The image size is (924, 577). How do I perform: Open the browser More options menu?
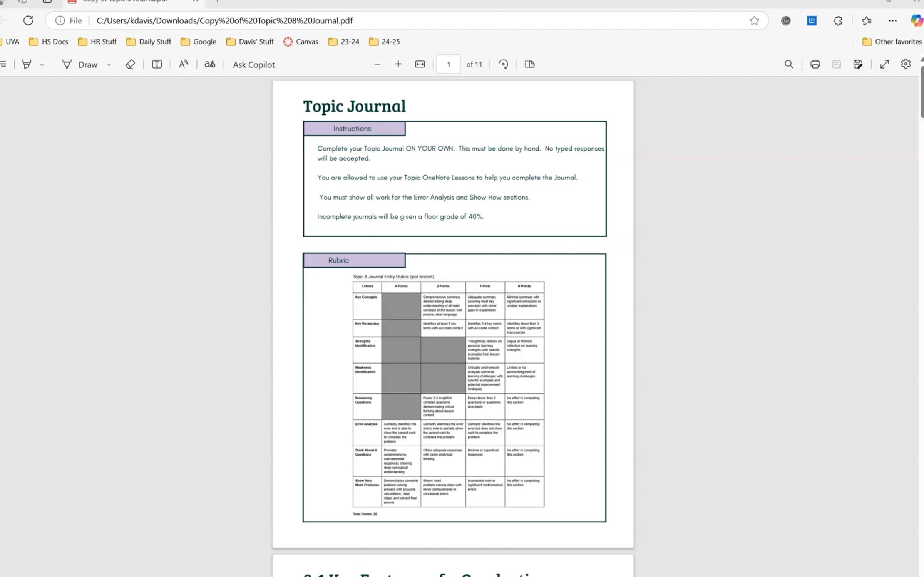pyautogui.click(x=893, y=21)
